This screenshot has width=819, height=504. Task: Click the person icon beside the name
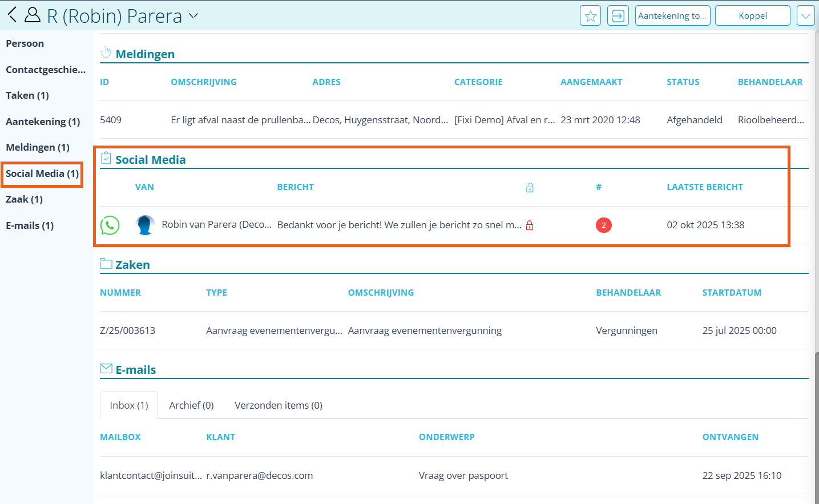33,15
